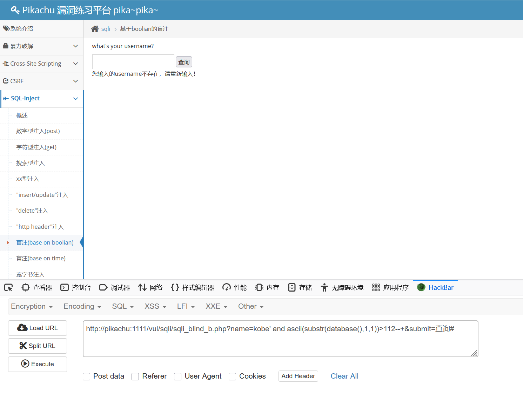523x420 pixels.
Task: Click the 查看器 inspector icon
Action: tap(26, 288)
